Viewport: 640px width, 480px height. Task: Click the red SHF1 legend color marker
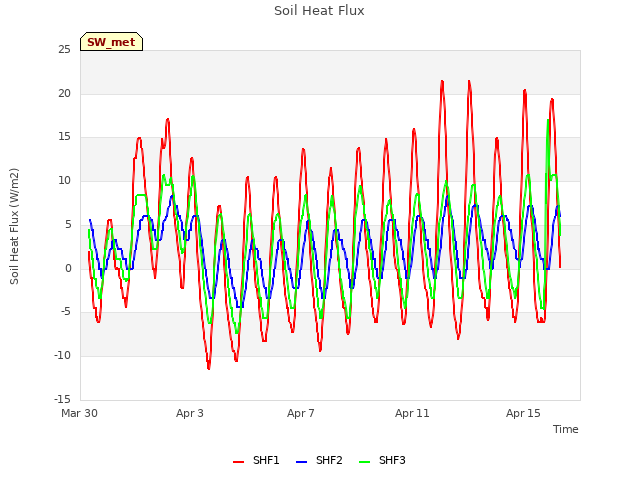point(238,462)
